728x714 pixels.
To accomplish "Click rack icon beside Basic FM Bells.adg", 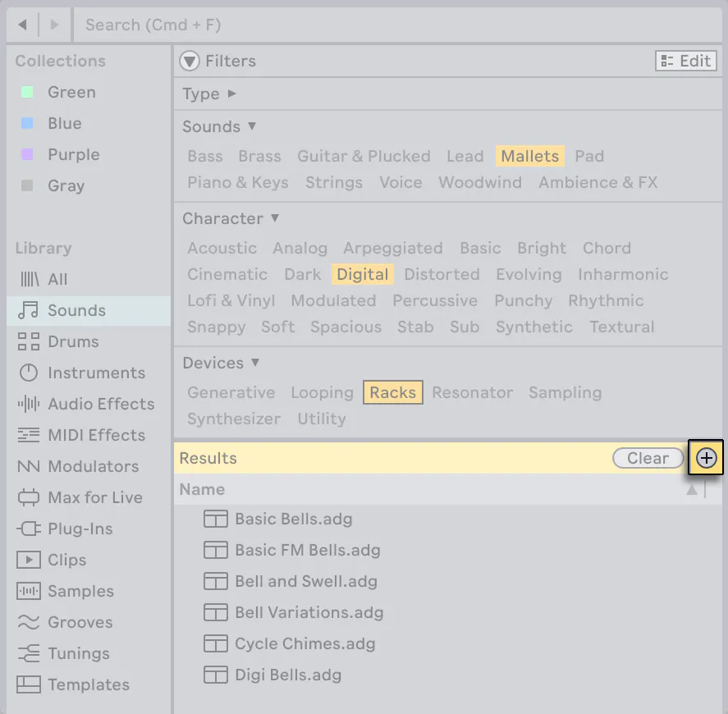I will point(215,550).
